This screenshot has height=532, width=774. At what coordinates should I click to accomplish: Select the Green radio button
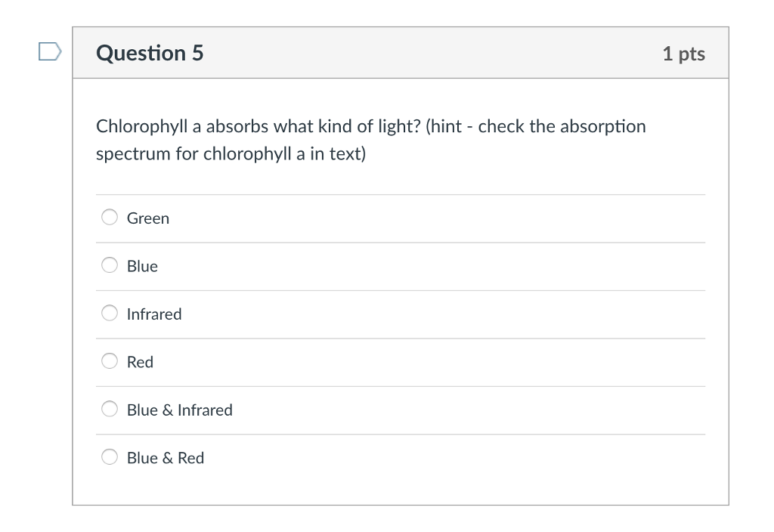(109, 217)
